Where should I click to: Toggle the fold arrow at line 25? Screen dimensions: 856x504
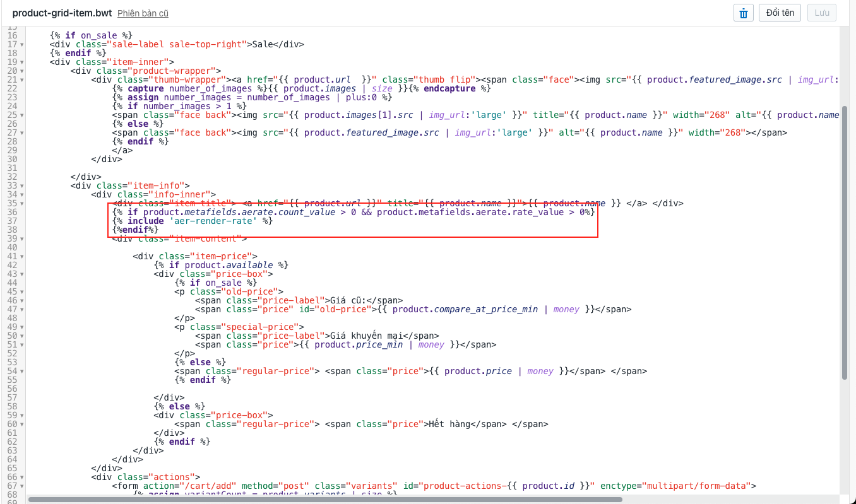coord(21,115)
